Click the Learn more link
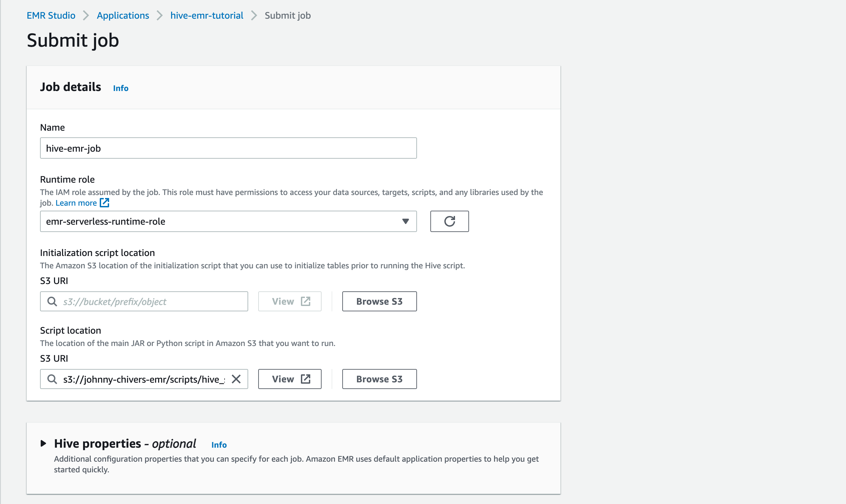This screenshot has height=504, width=846. pyautogui.click(x=76, y=203)
